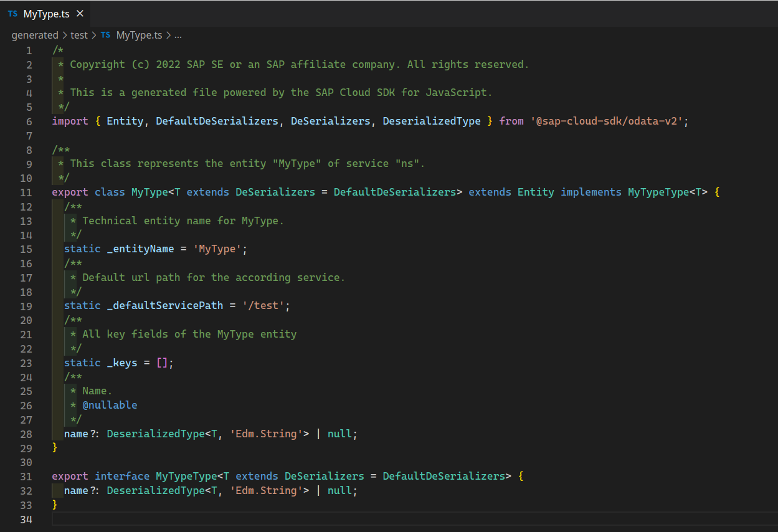778x532 pixels.
Task: Open the 'test' breadcrumb folder
Action: coord(79,36)
